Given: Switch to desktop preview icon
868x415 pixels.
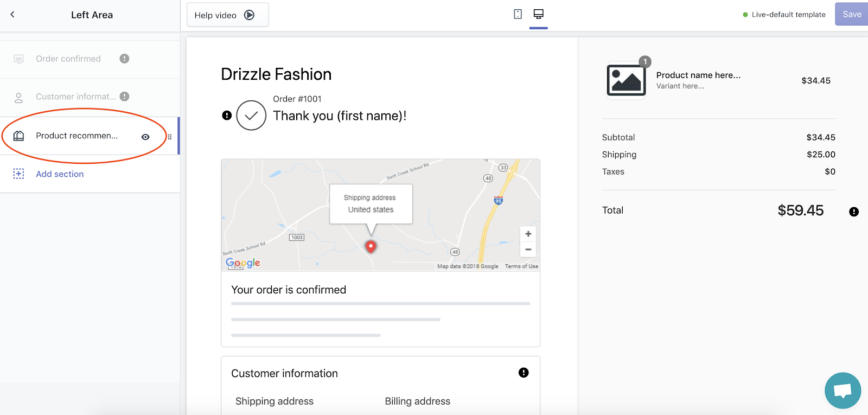Looking at the screenshot, I should (538, 14).
